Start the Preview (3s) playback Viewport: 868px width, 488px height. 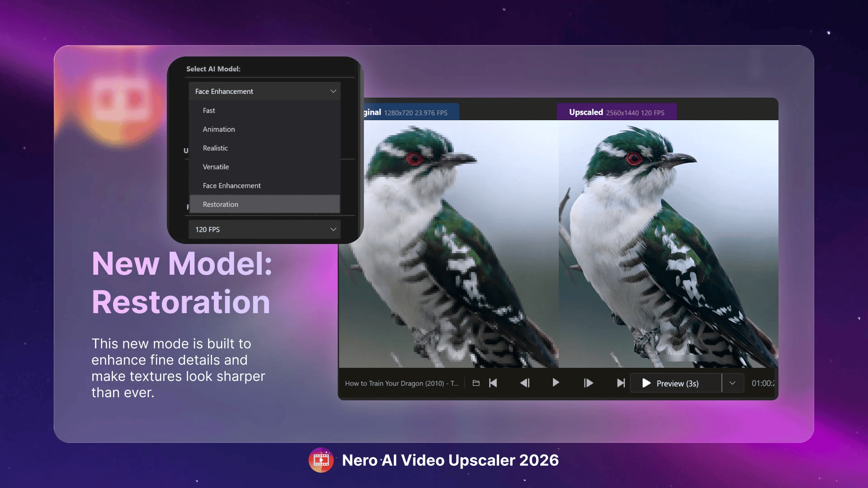point(675,383)
